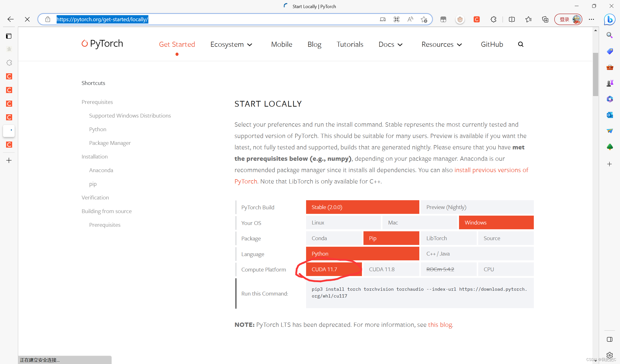Jump to Package Manager section

110,143
